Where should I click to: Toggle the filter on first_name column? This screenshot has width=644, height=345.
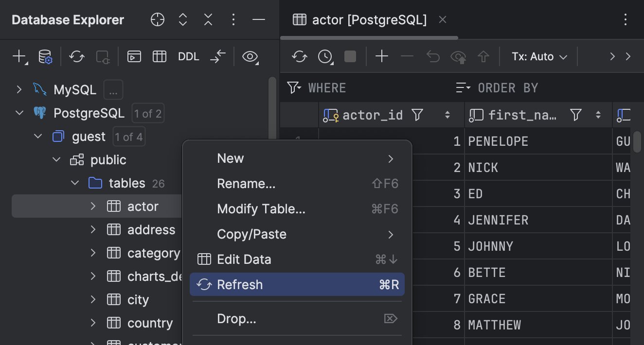click(x=575, y=115)
